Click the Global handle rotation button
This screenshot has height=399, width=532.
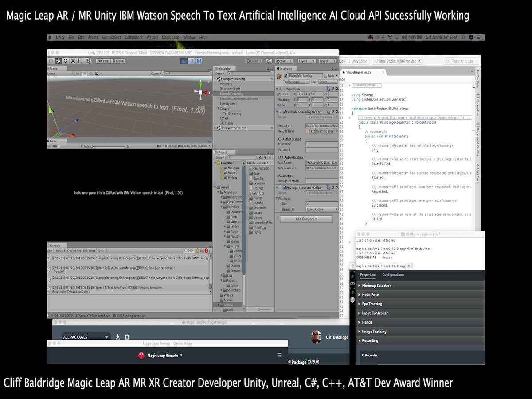(118, 61)
